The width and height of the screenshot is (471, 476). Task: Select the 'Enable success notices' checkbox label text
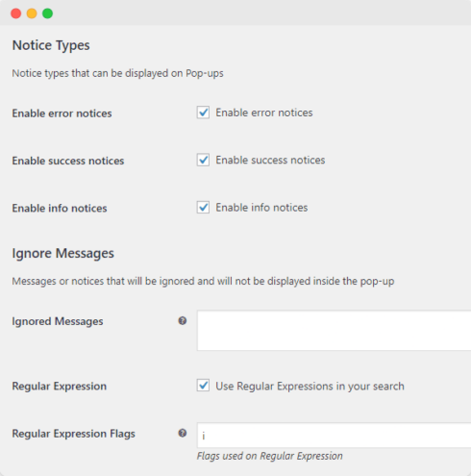pyautogui.click(x=270, y=160)
